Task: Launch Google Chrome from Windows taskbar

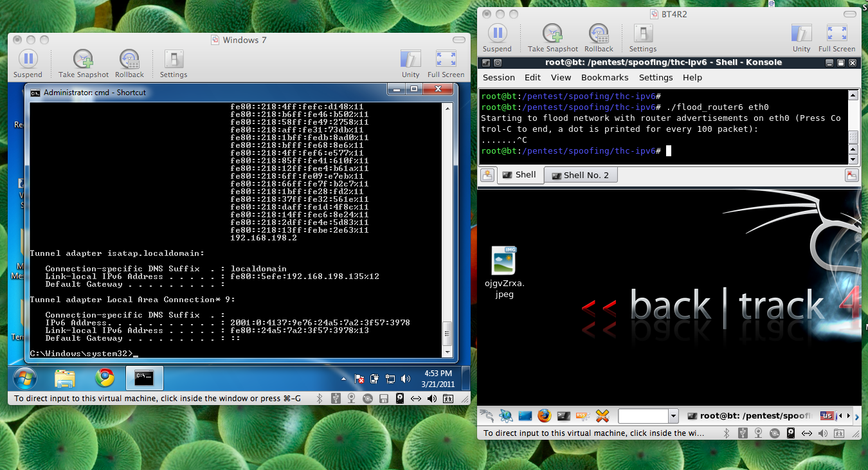Action: (x=104, y=378)
